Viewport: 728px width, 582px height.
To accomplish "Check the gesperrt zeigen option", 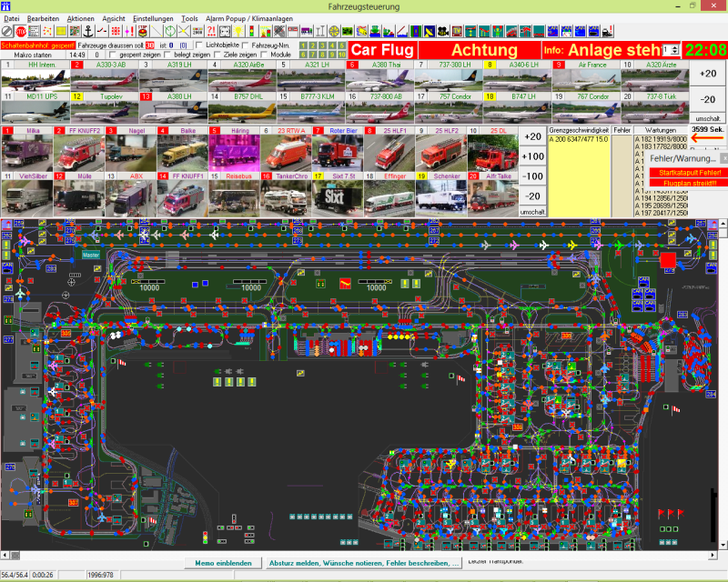I will point(113,55).
